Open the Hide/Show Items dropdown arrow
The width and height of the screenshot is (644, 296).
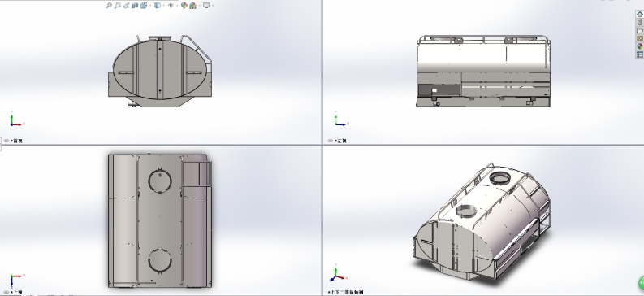point(177,6)
